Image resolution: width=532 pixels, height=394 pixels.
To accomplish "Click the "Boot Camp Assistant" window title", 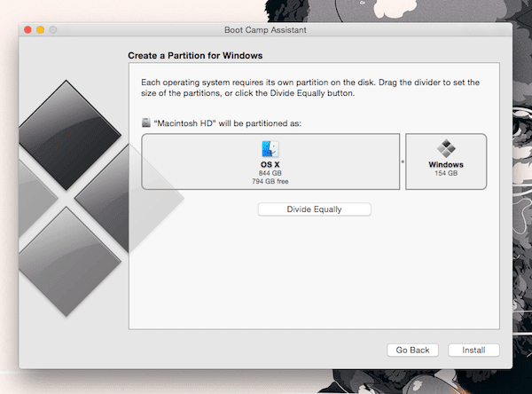I will pyautogui.click(x=265, y=30).
